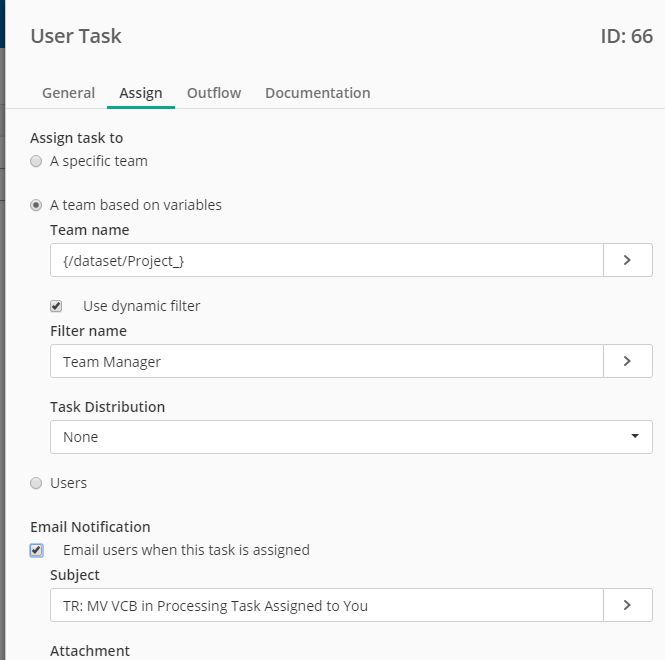665x660 pixels.
Task: Select the 'A specific team' option
Action: [x=36, y=161]
